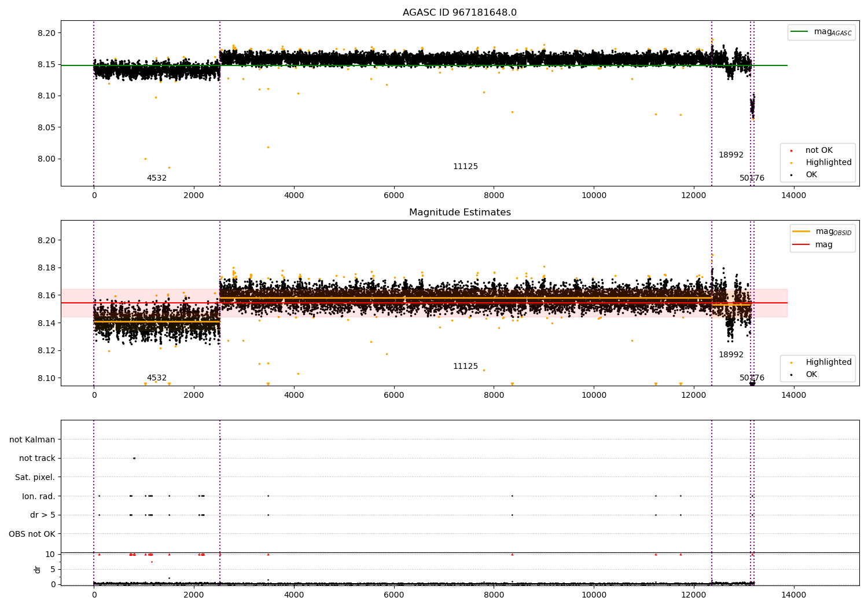This screenshot has width=868, height=608.
Task: Click obsid label '4532' in the top panel
Action: coord(157,178)
